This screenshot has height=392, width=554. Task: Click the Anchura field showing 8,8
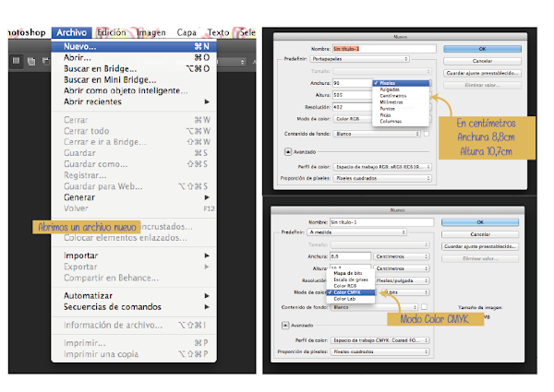[x=350, y=256]
